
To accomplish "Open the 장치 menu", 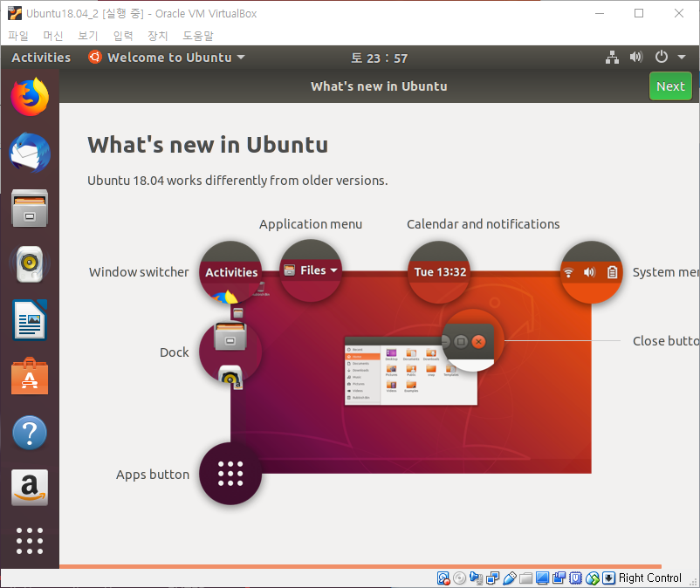I will coord(158,36).
